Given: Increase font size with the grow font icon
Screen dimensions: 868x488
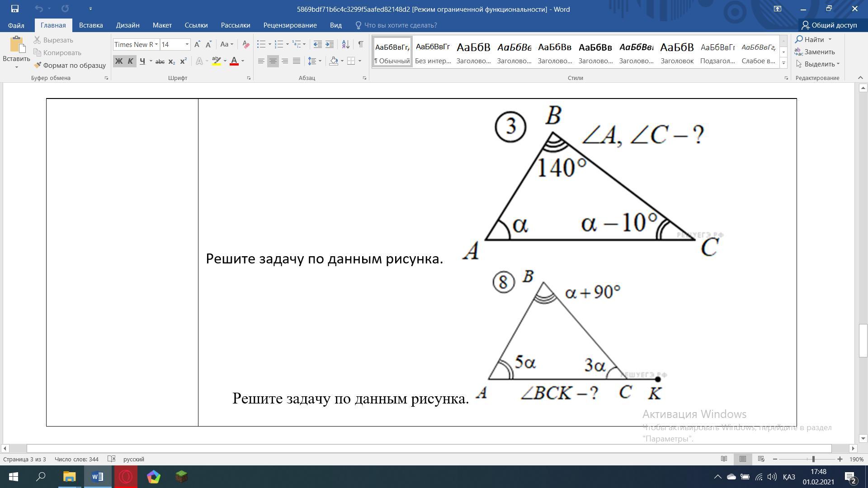Looking at the screenshot, I should coord(197,44).
